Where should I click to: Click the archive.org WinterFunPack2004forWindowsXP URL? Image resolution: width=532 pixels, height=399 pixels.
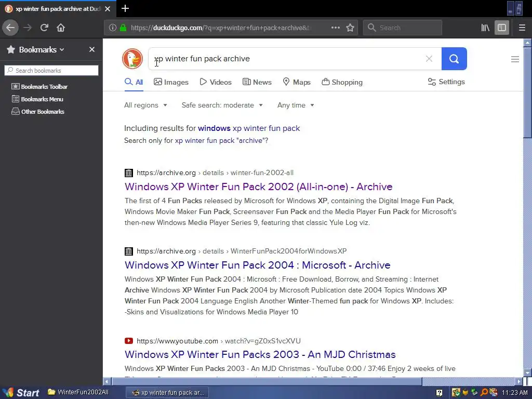point(242,251)
